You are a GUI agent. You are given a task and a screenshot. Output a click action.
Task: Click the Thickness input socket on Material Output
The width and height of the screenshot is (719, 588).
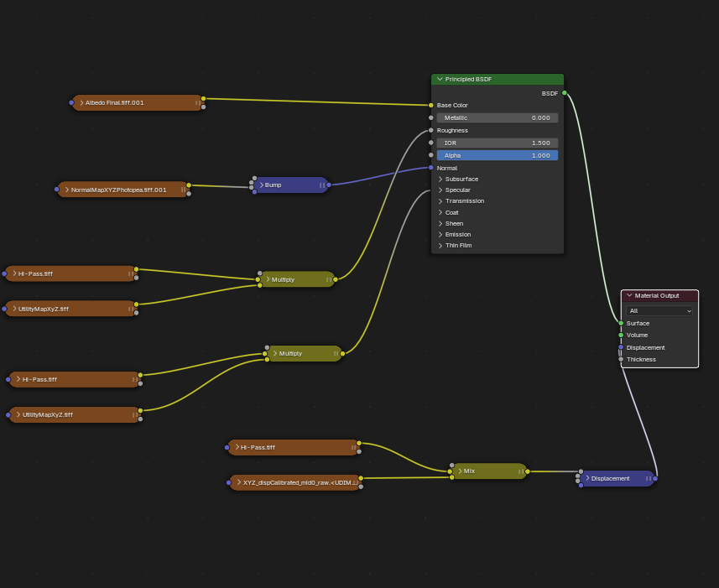point(621,359)
